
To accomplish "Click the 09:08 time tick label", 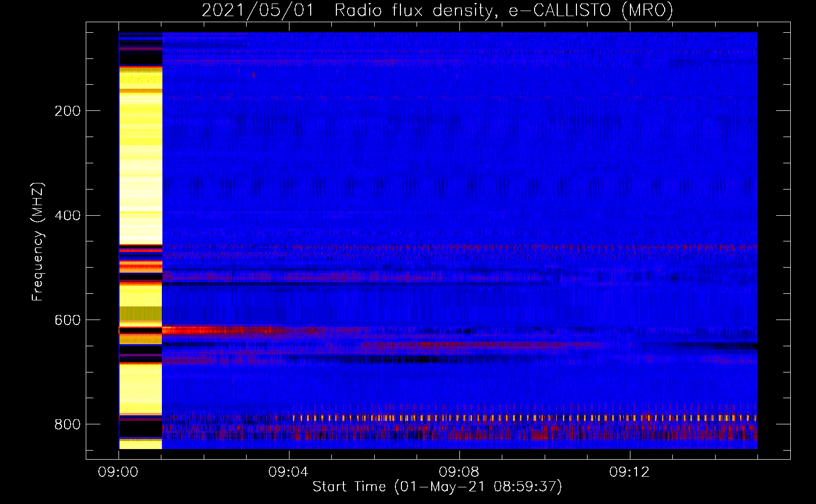I will (459, 472).
